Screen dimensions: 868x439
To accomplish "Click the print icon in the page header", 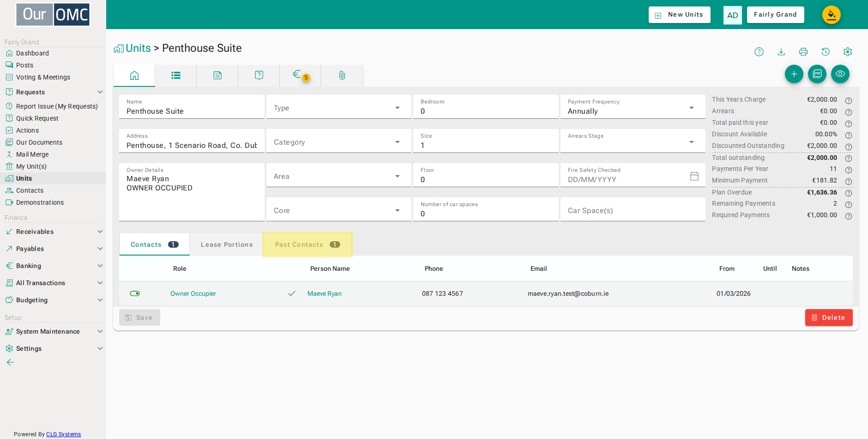I will (x=803, y=52).
